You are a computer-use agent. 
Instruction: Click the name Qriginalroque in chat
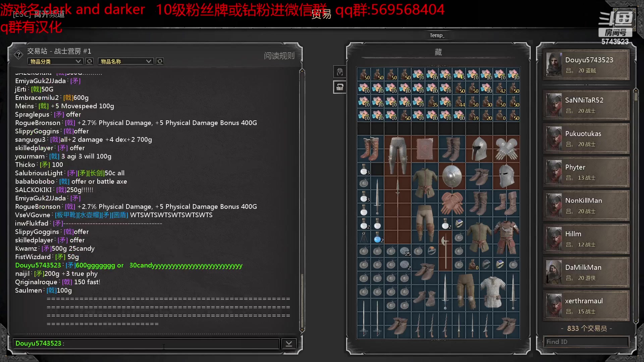point(36,282)
